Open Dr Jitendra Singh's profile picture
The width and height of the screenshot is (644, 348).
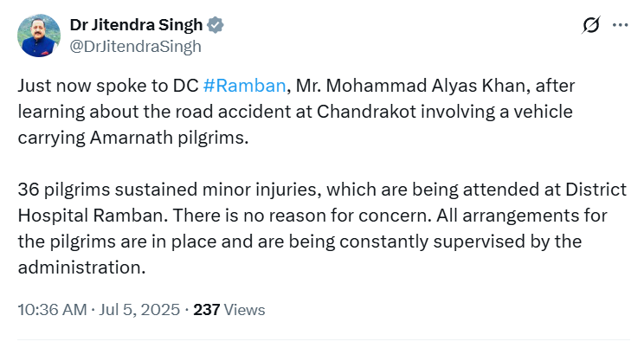click(39, 35)
